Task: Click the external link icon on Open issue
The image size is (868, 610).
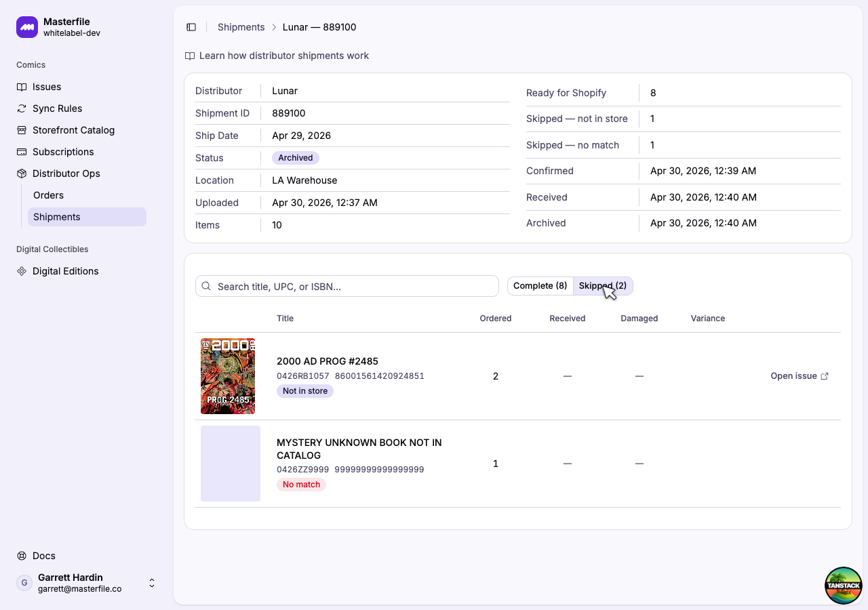Action: tap(825, 376)
